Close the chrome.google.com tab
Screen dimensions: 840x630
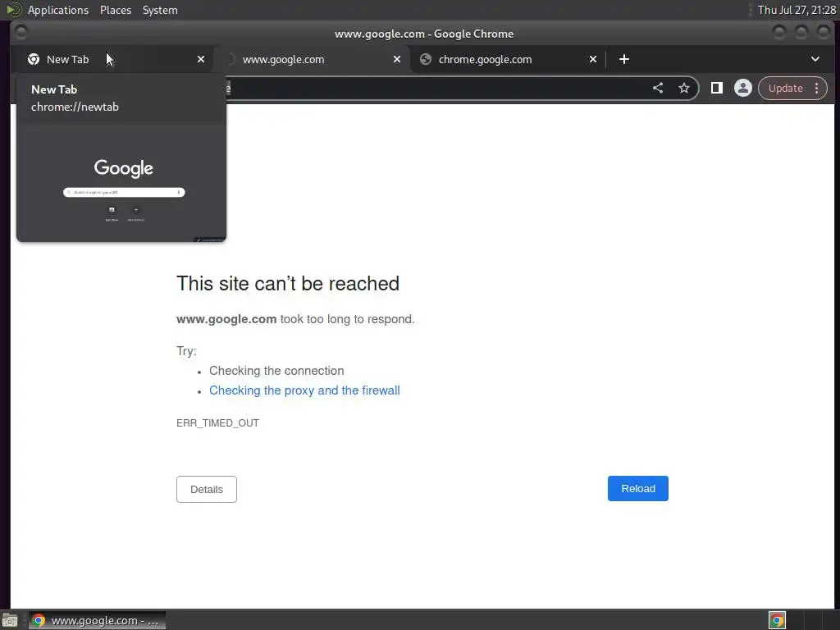pos(593,59)
